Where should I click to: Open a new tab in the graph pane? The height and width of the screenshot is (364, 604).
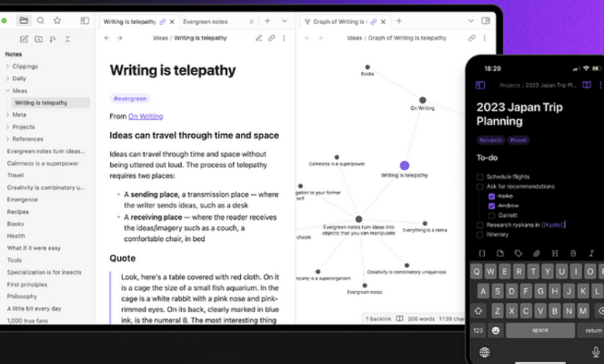[399, 21]
